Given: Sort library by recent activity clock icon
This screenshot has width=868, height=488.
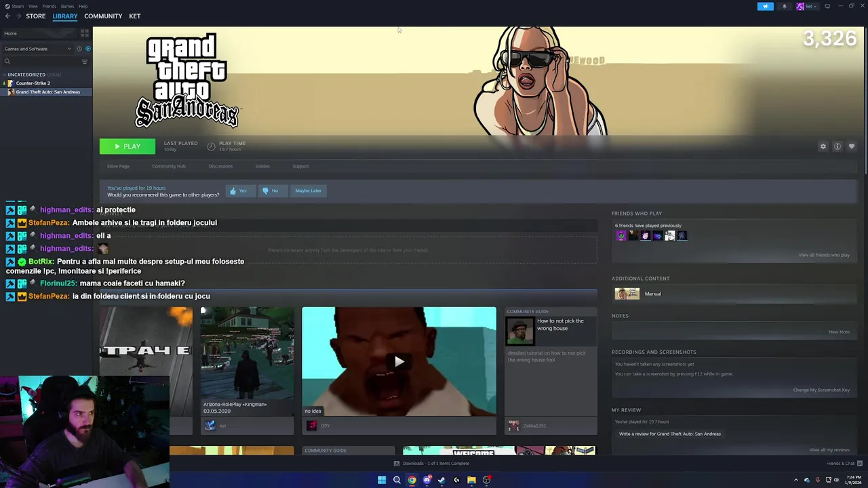Looking at the screenshot, I should pyautogui.click(x=79, y=49).
